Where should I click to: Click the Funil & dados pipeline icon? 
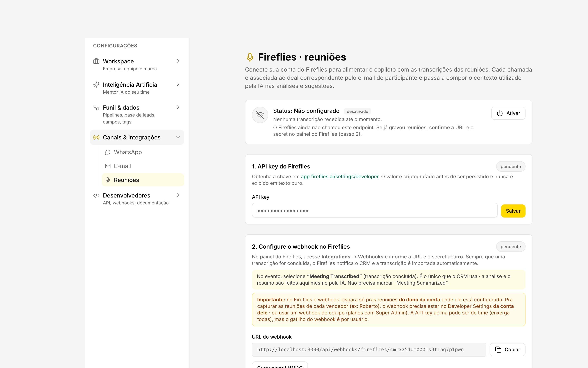(96, 107)
